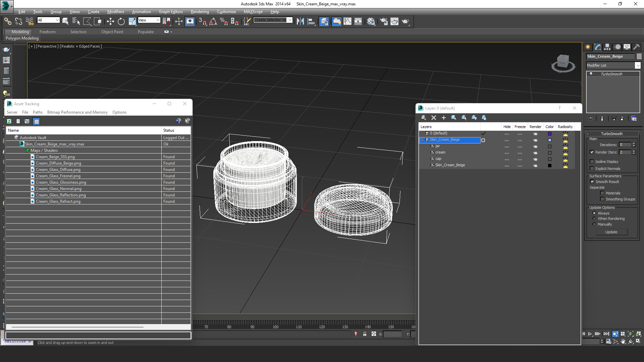Uncheck the Smooth Result checkbox
Viewport: 644px width, 362px height.
592,182
